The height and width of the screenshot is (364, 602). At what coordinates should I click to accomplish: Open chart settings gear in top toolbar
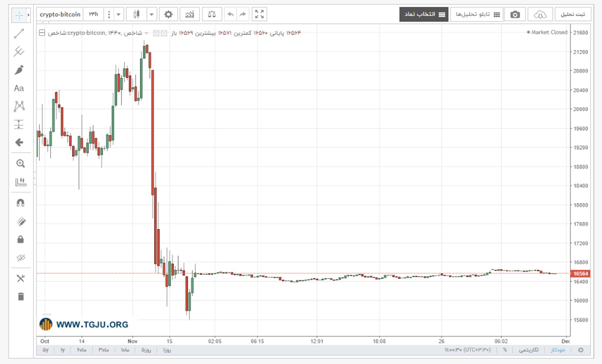[168, 14]
